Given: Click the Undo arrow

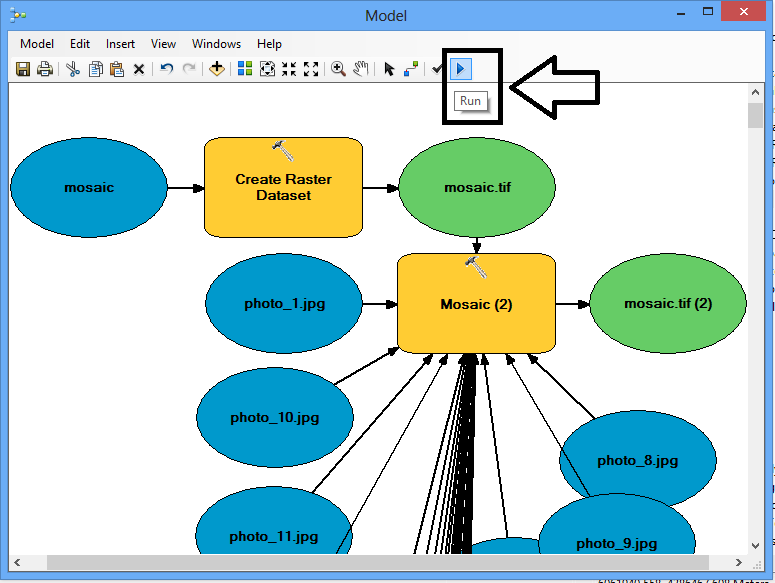Looking at the screenshot, I should click(x=166, y=69).
